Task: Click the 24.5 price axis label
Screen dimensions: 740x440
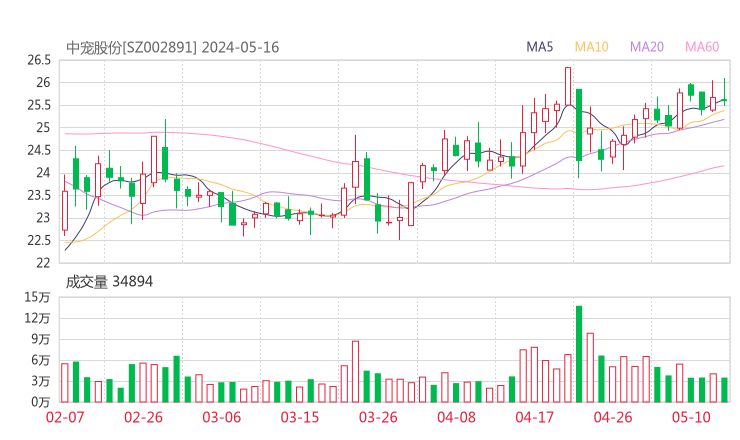Action: [39, 150]
